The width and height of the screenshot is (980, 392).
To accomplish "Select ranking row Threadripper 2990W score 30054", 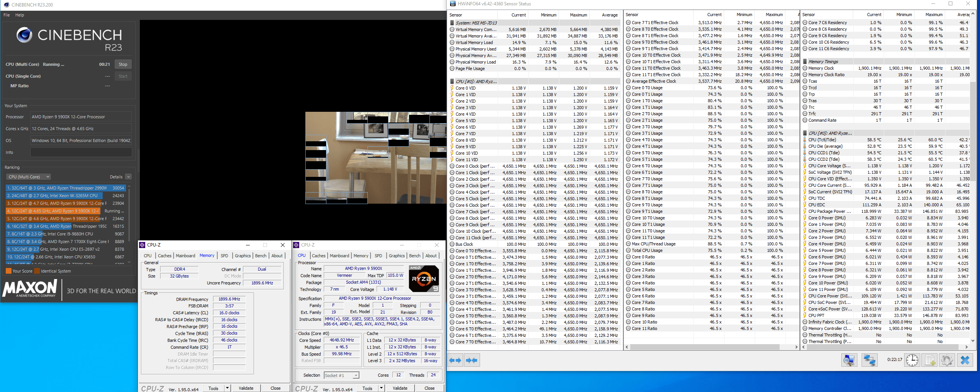I will coord(66,188).
